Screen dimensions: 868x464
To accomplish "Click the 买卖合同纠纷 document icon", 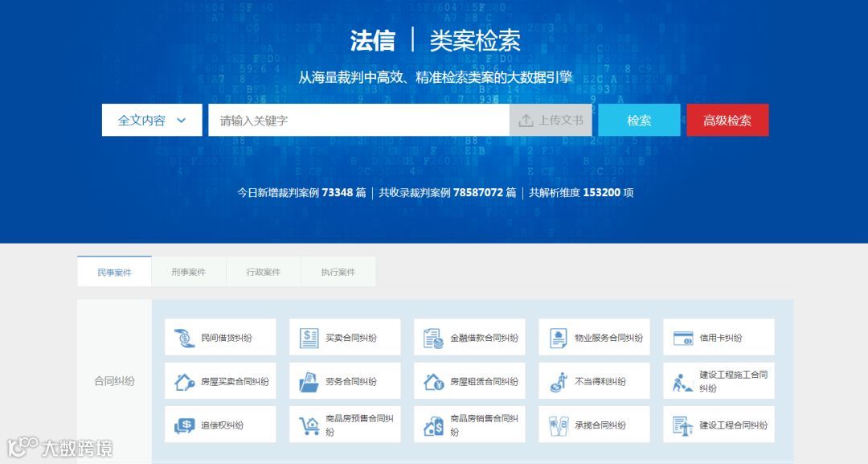I will 309,338.
